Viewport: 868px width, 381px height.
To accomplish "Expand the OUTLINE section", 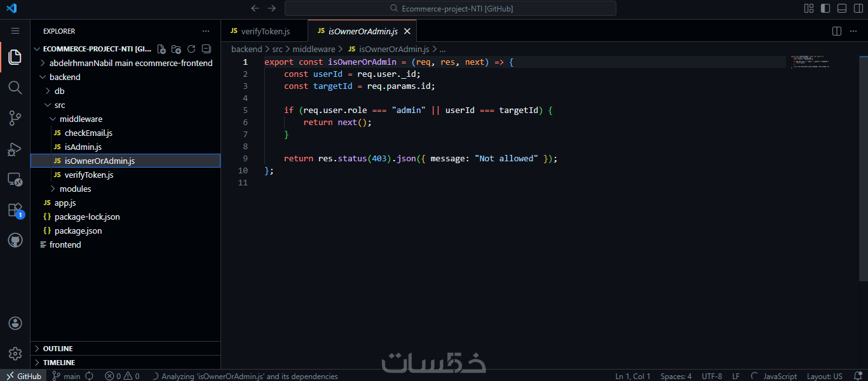I will point(125,349).
